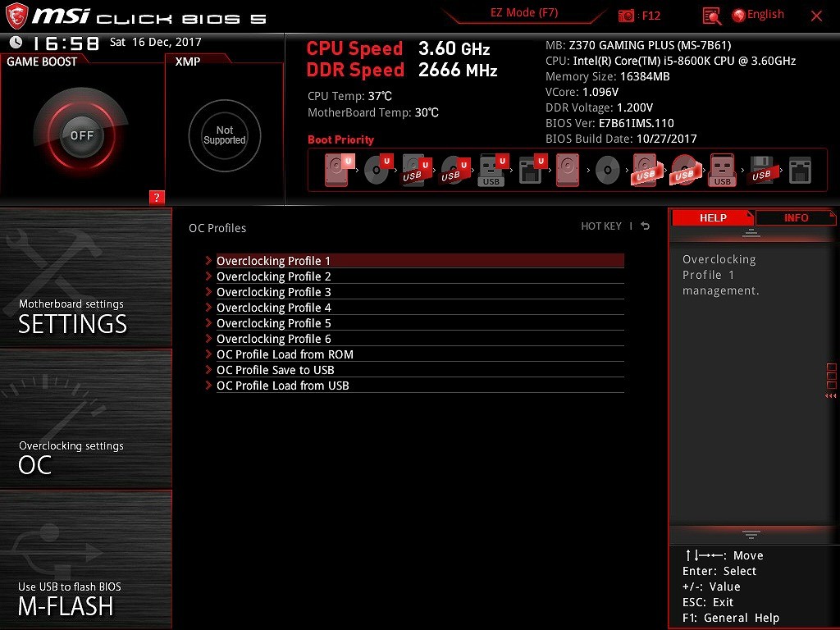Click the 16:58 system time
Screen dimensions: 840x630
[x=66, y=43]
